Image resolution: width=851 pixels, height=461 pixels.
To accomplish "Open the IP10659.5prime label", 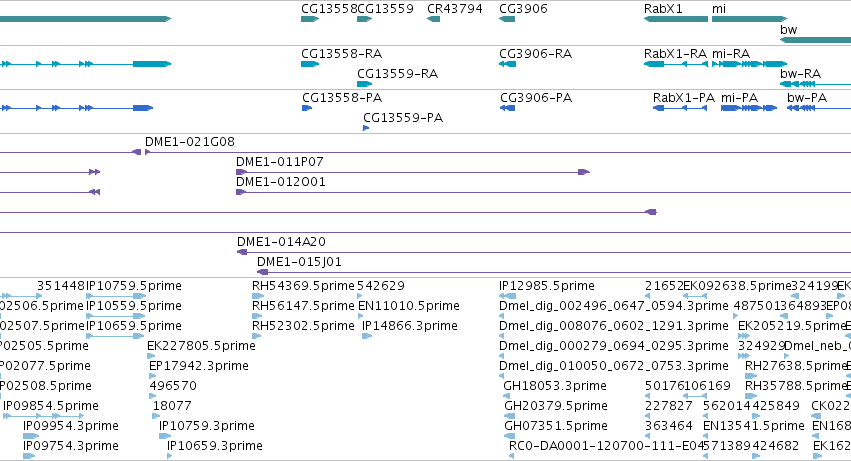I will pos(134,326).
